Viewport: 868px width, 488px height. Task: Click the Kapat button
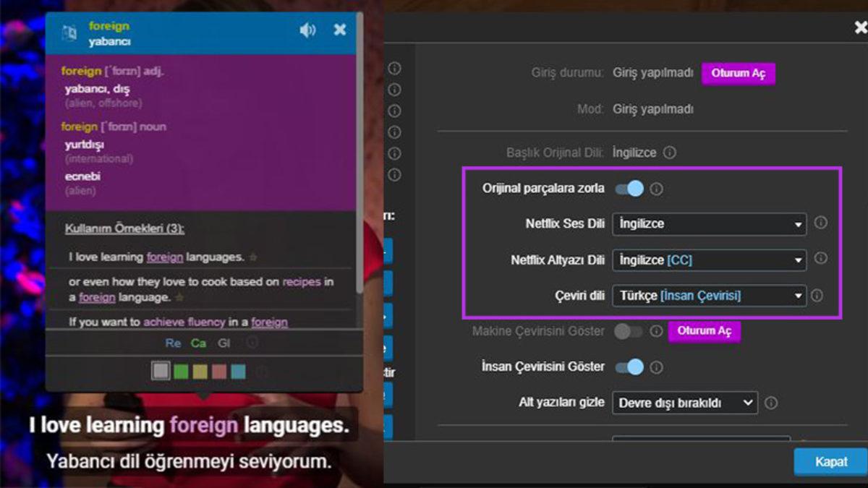coord(830,461)
